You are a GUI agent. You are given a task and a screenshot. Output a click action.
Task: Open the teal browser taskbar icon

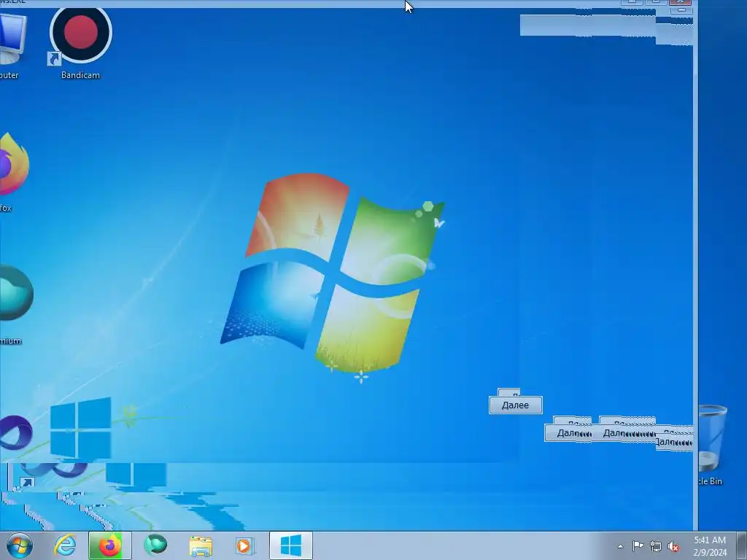155,545
